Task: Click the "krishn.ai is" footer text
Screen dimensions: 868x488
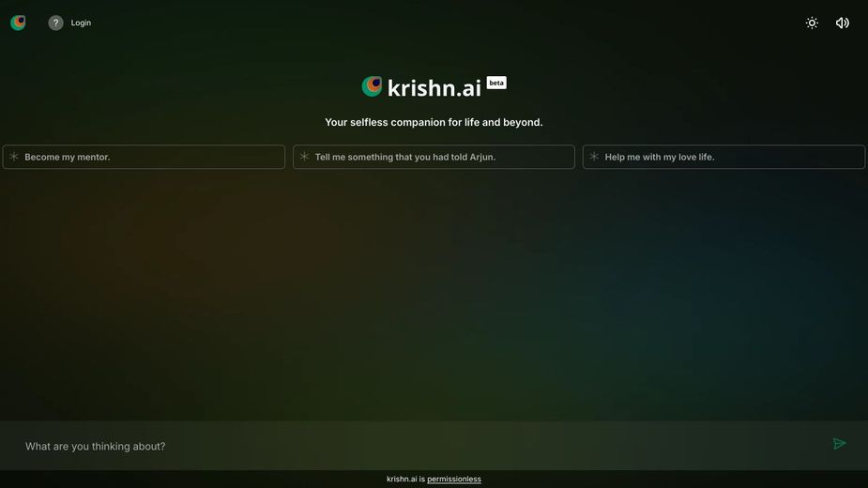Action: 405,479
